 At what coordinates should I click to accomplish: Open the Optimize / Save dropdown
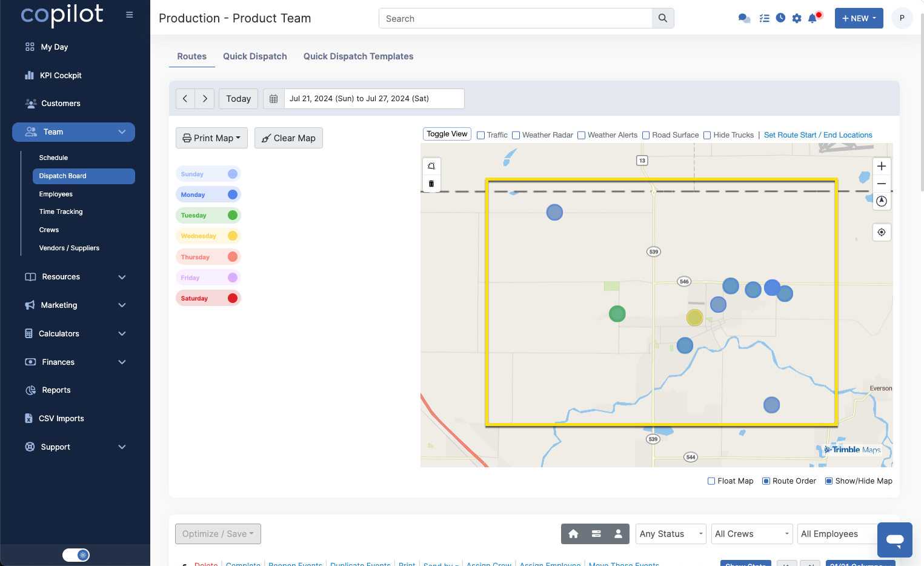coord(218,534)
